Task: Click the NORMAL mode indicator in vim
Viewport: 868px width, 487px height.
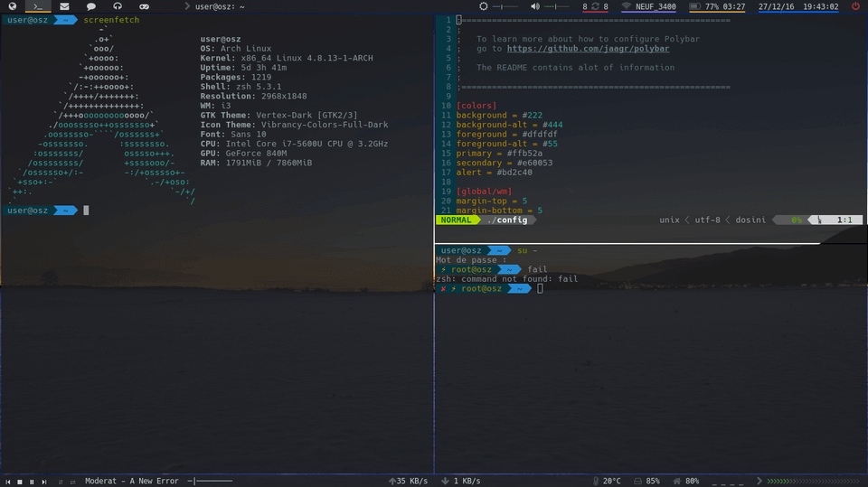Action: point(456,220)
